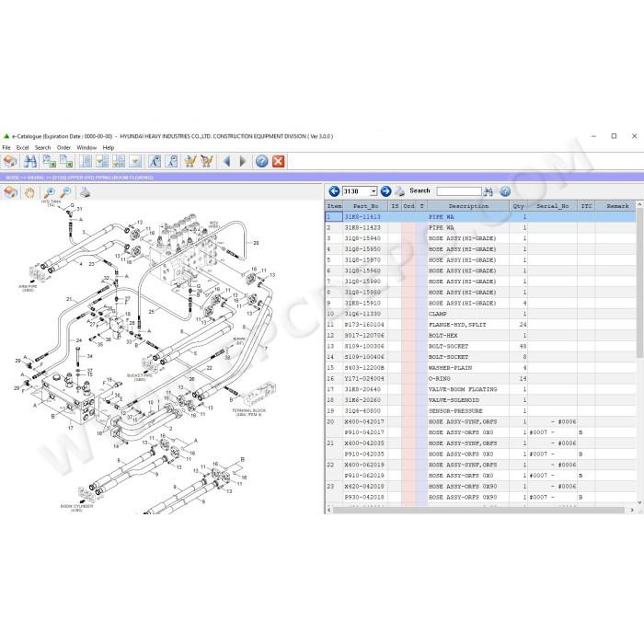Select the VALVE-BOOM FLOATING description
644x644 pixels.
coord(463,389)
